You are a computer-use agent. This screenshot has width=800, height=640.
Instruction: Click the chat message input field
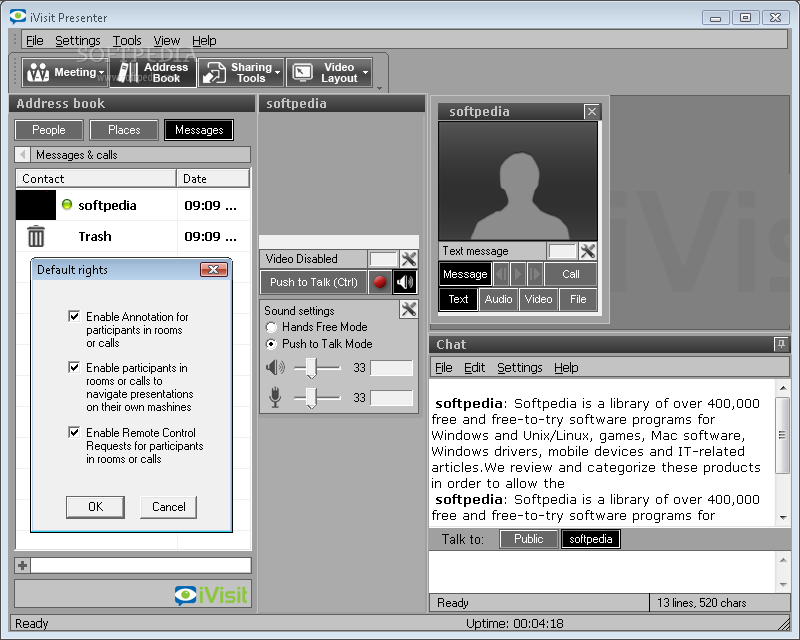pos(603,572)
